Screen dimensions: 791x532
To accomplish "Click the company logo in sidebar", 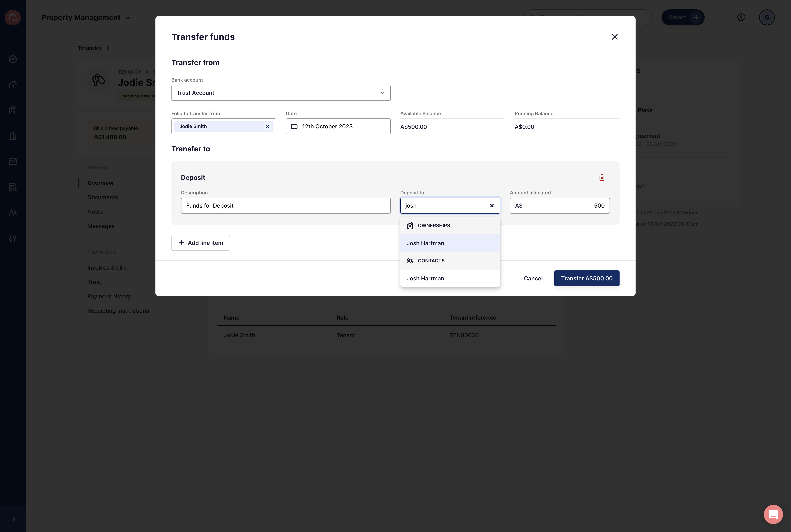I will 13,18.
